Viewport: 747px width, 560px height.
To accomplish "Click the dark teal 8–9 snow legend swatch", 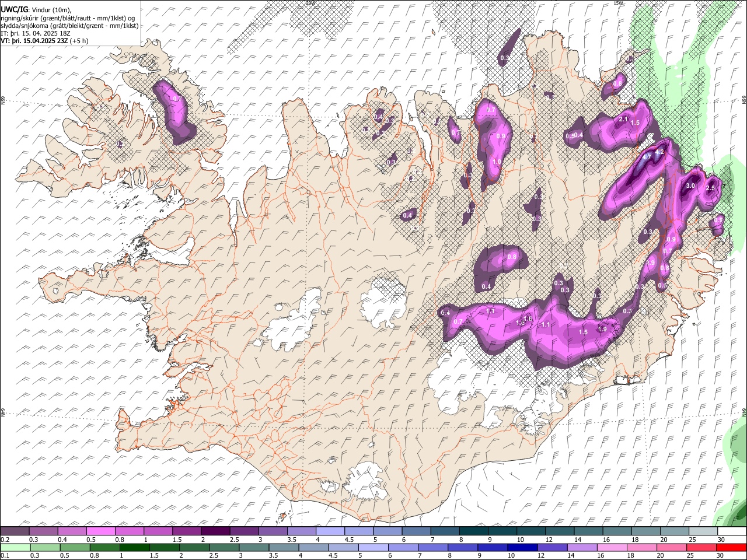I will (x=474, y=531).
